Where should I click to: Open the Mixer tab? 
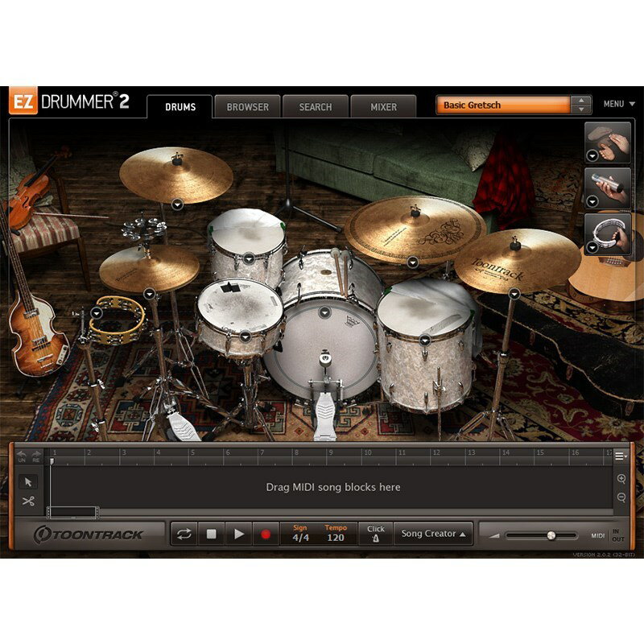click(383, 107)
